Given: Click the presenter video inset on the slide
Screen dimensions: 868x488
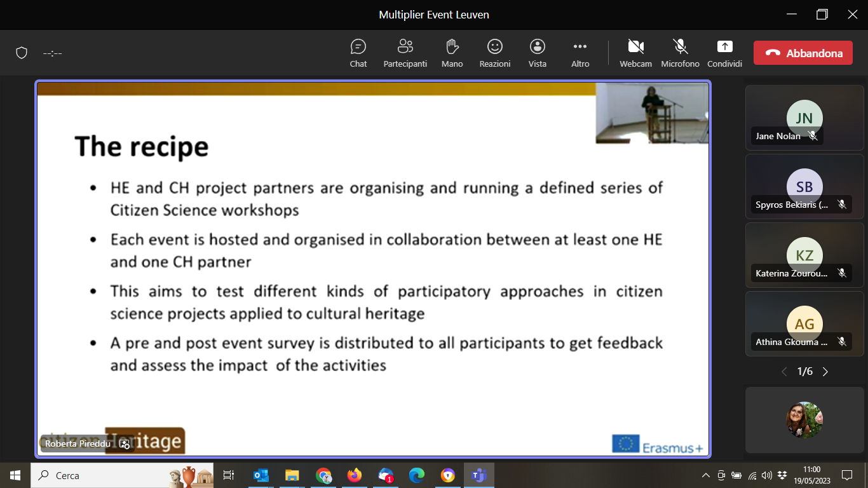Looking at the screenshot, I should (652, 112).
